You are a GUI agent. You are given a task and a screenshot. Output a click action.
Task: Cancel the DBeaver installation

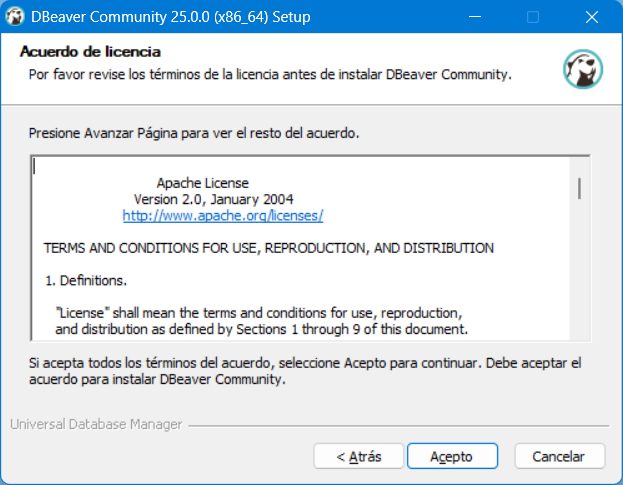point(559,456)
